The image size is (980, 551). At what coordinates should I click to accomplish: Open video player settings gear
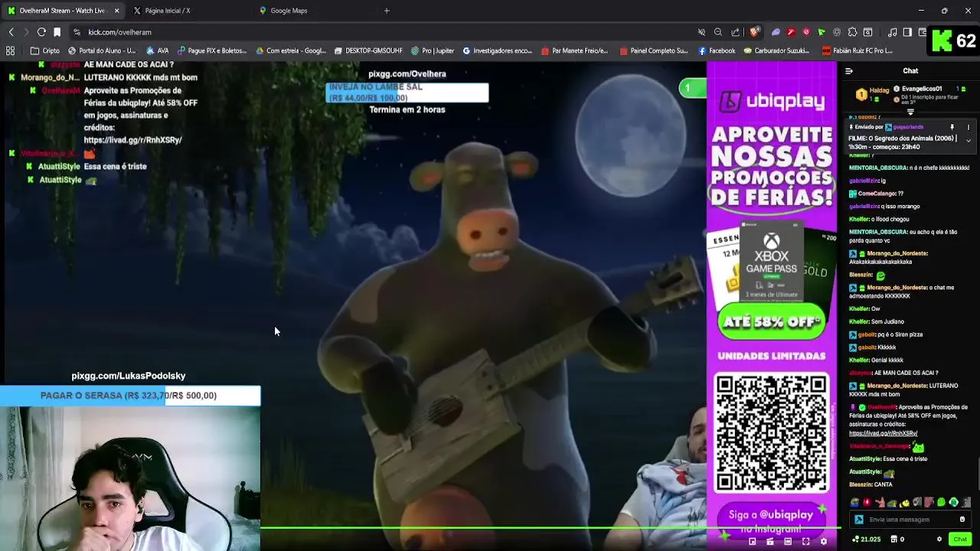[x=823, y=542]
